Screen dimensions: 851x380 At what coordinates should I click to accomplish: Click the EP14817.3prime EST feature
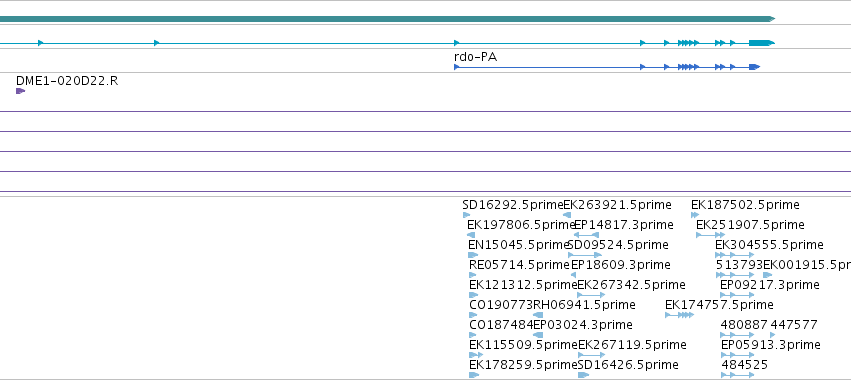point(586,235)
